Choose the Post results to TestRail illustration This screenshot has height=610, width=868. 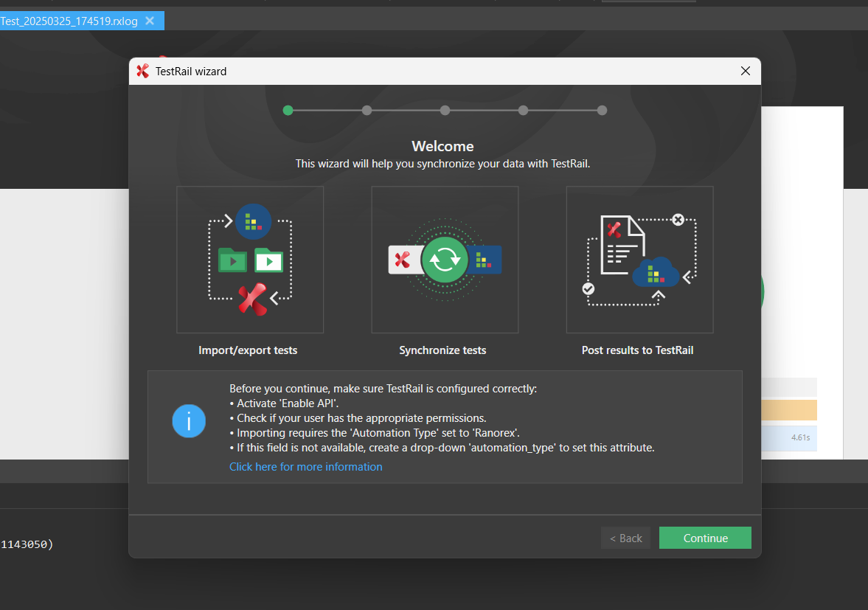point(639,260)
